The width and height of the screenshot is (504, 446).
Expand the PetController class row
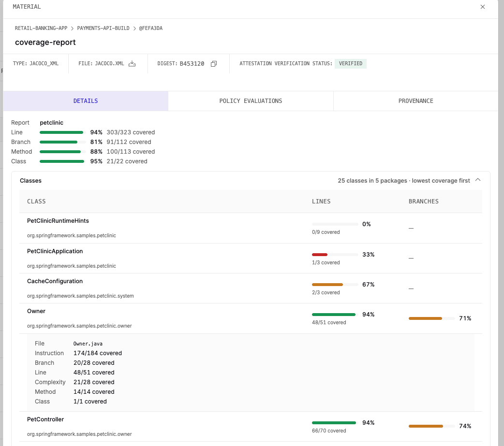[x=251, y=426]
